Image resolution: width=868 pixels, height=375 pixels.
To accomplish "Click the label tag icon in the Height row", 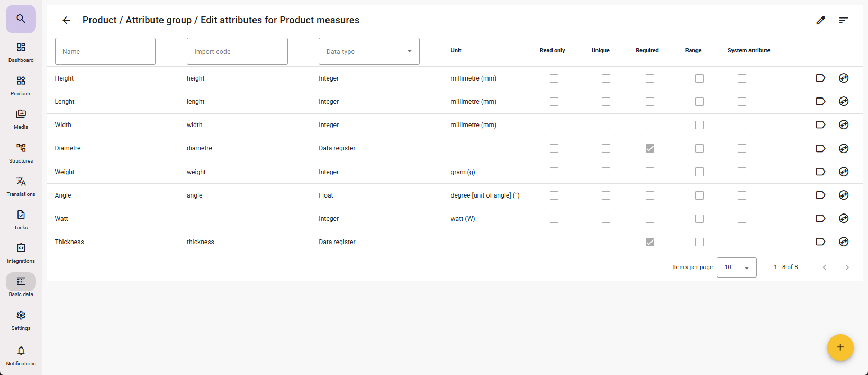I will click(x=820, y=78).
